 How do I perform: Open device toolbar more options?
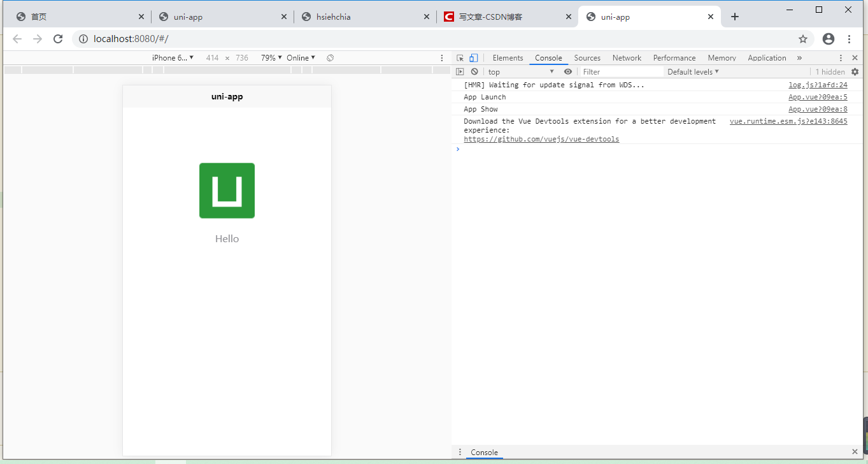442,58
